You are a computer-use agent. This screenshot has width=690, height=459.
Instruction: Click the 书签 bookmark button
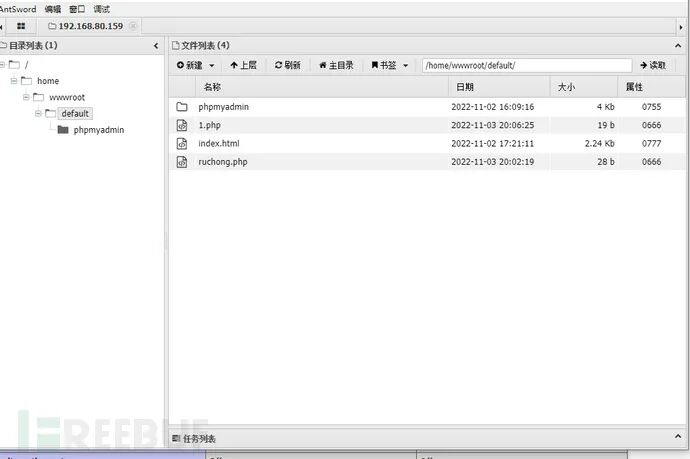point(384,65)
